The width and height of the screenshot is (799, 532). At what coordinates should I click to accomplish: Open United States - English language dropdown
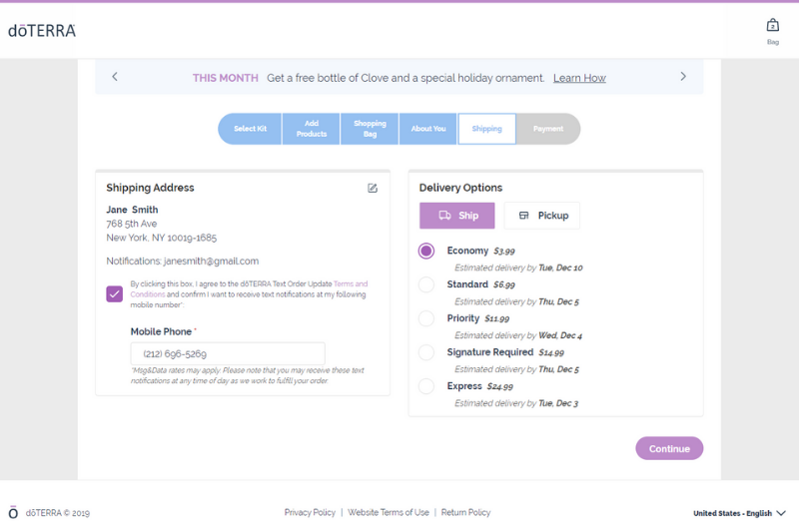tap(739, 513)
